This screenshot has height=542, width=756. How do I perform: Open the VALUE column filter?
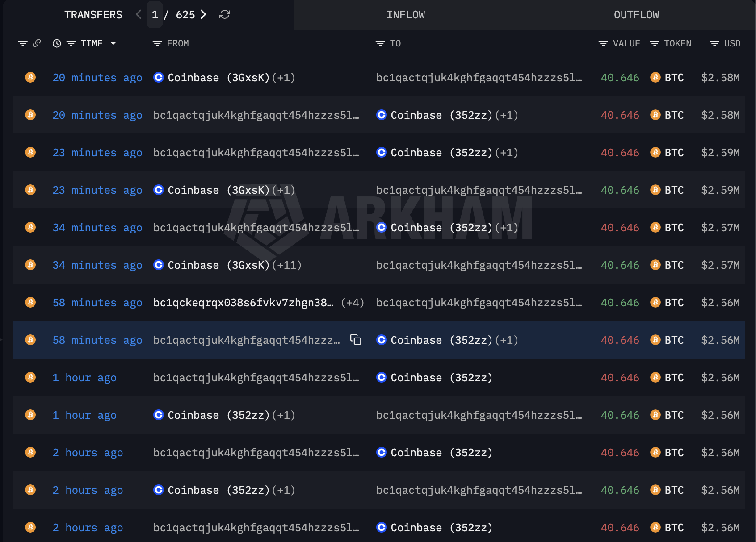point(603,43)
